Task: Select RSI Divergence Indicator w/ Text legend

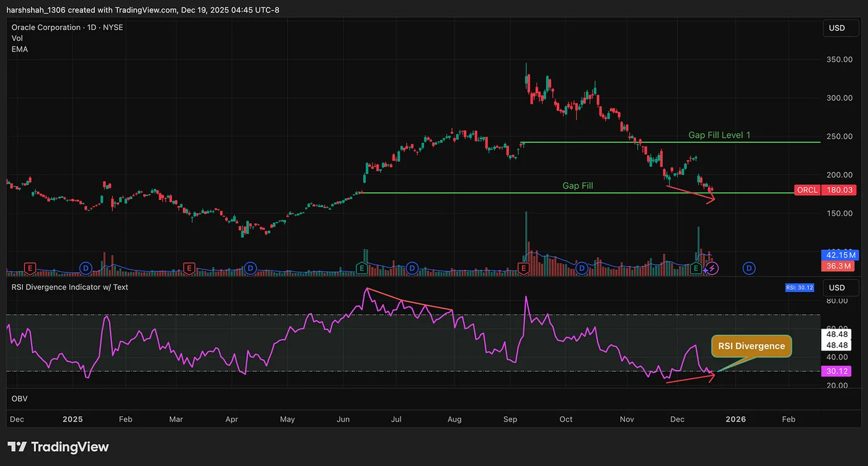Action: point(70,287)
